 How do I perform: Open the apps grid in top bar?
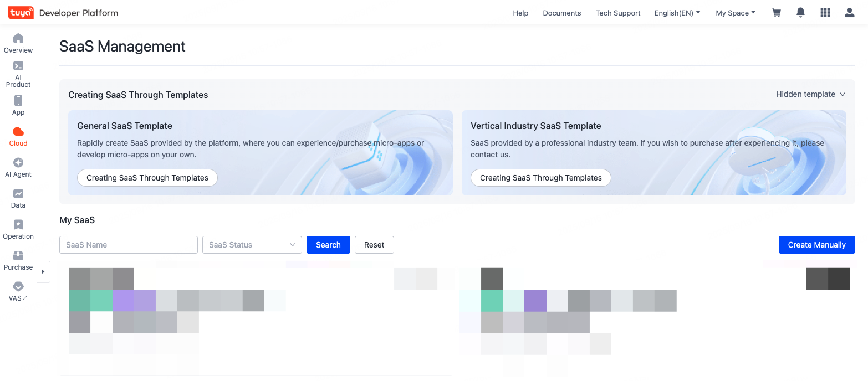tap(825, 12)
